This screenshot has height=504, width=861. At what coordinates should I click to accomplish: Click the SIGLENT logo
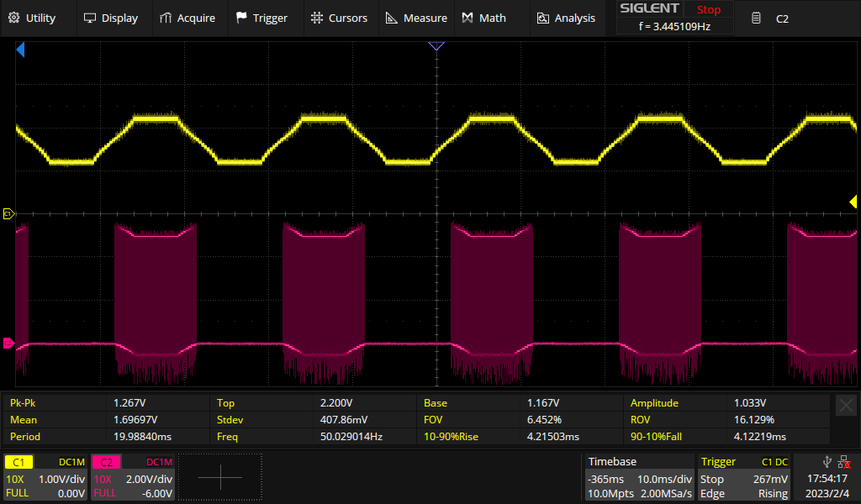point(649,8)
